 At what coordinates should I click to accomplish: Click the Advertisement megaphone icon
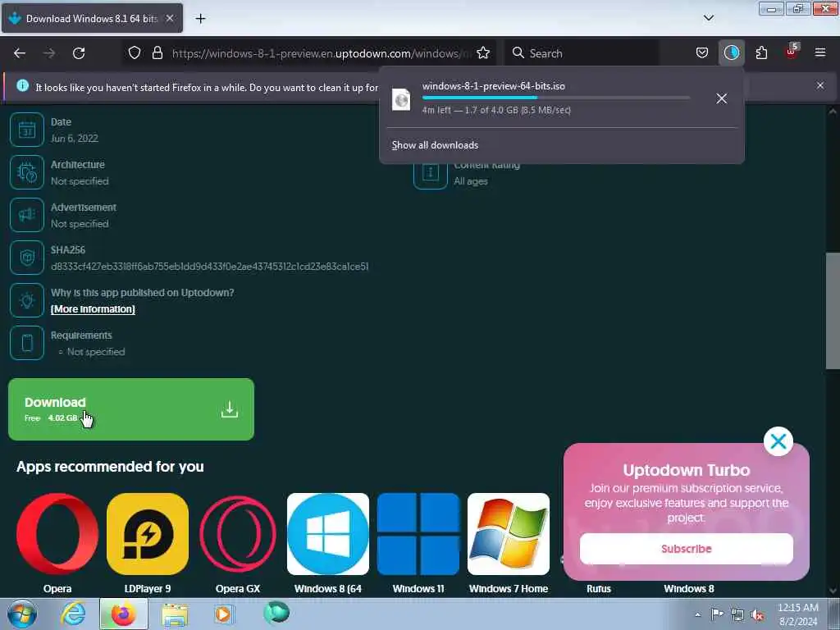tap(27, 215)
